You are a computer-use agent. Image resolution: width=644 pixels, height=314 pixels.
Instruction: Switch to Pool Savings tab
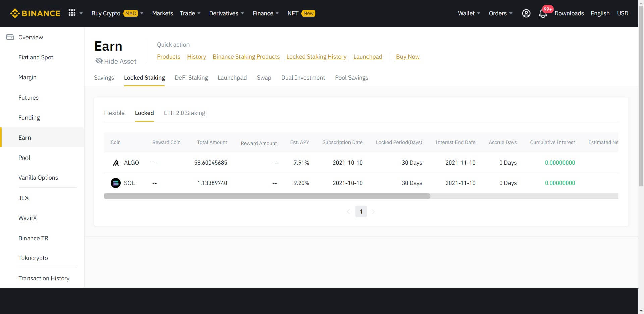pos(352,78)
